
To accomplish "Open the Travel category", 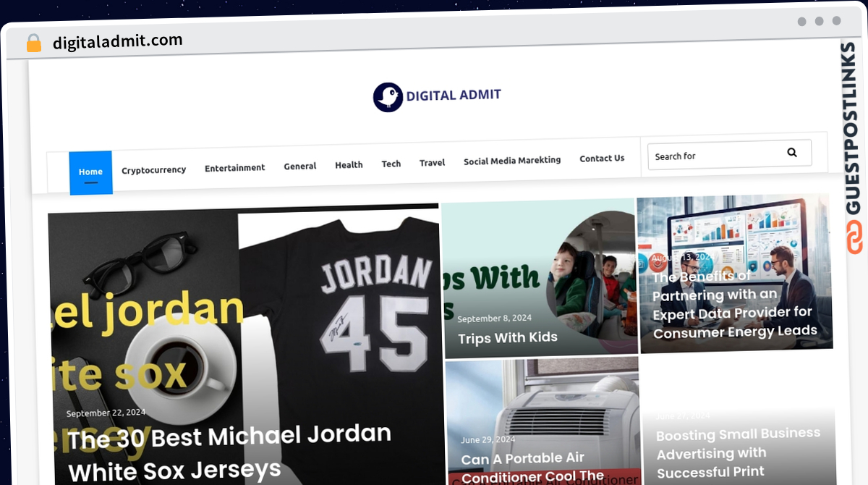I will coord(432,163).
